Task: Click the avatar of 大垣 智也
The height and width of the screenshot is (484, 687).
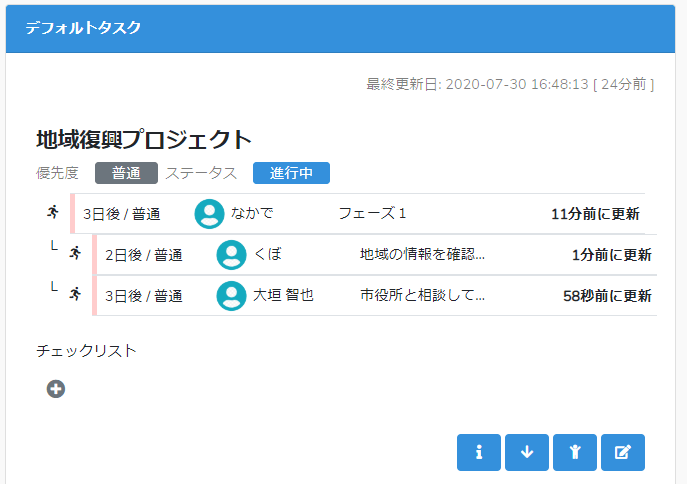Action: 231,296
